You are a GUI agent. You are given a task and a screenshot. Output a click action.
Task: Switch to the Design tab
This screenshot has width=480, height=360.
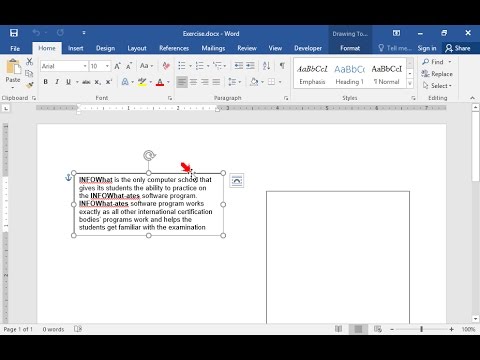(105, 48)
